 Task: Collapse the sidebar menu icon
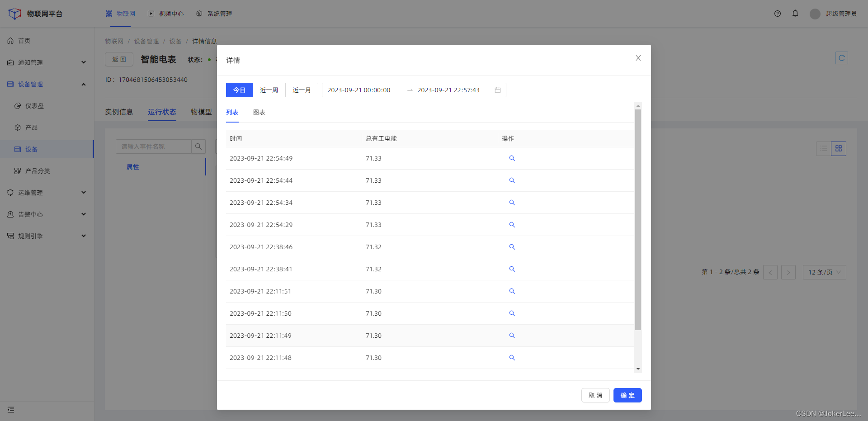click(x=11, y=410)
